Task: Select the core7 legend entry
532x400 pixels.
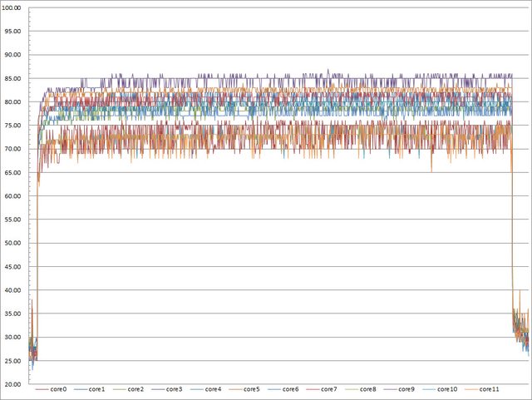Action: click(330, 389)
